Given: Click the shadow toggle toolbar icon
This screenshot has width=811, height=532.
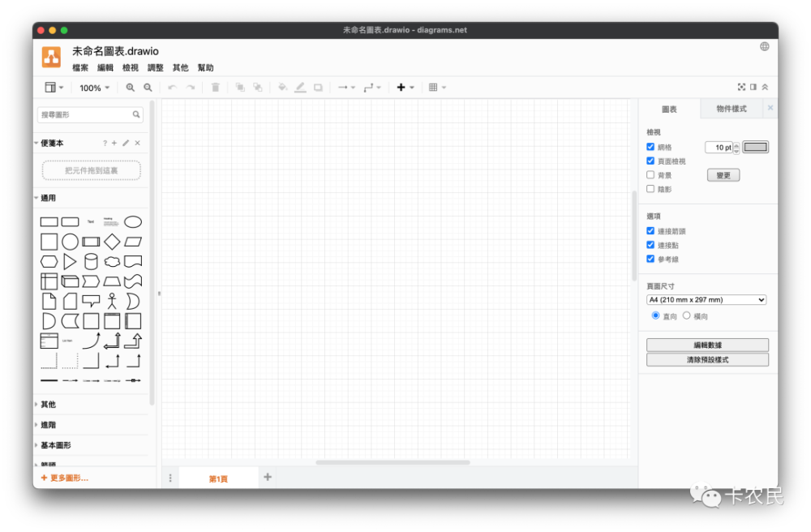Looking at the screenshot, I should click(x=318, y=88).
